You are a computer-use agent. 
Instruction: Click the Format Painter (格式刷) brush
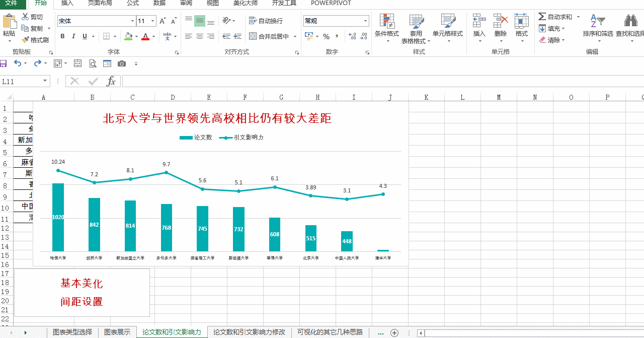coord(25,40)
